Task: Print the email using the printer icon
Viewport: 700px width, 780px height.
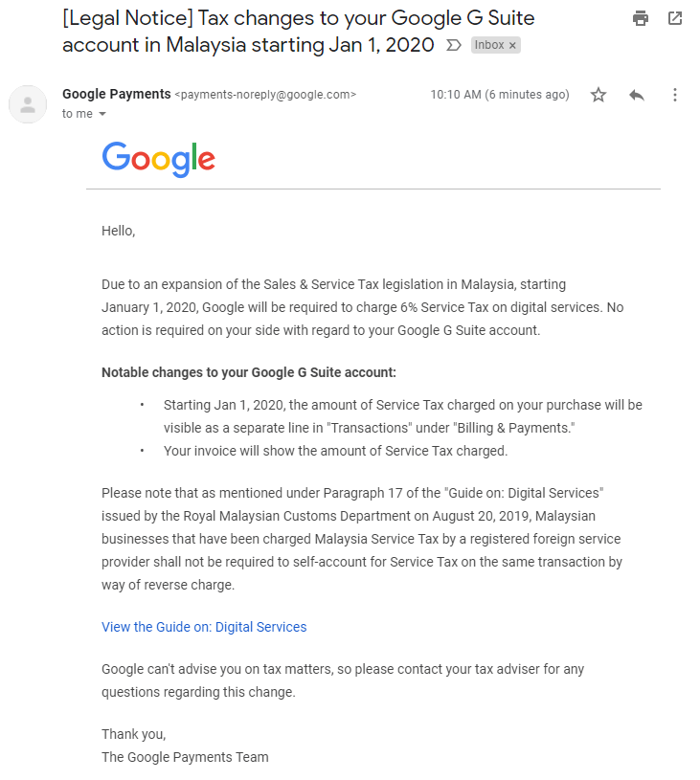Action: pyautogui.click(x=641, y=18)
